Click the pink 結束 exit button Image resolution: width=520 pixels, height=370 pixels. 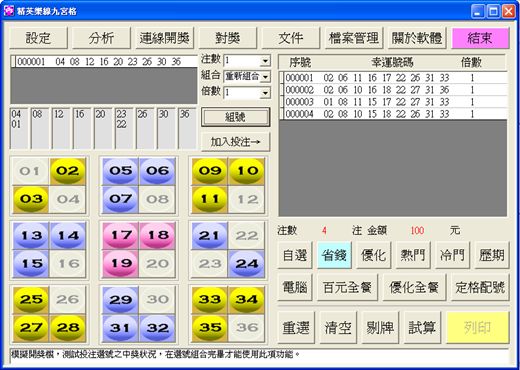click(x=480, y=38)
